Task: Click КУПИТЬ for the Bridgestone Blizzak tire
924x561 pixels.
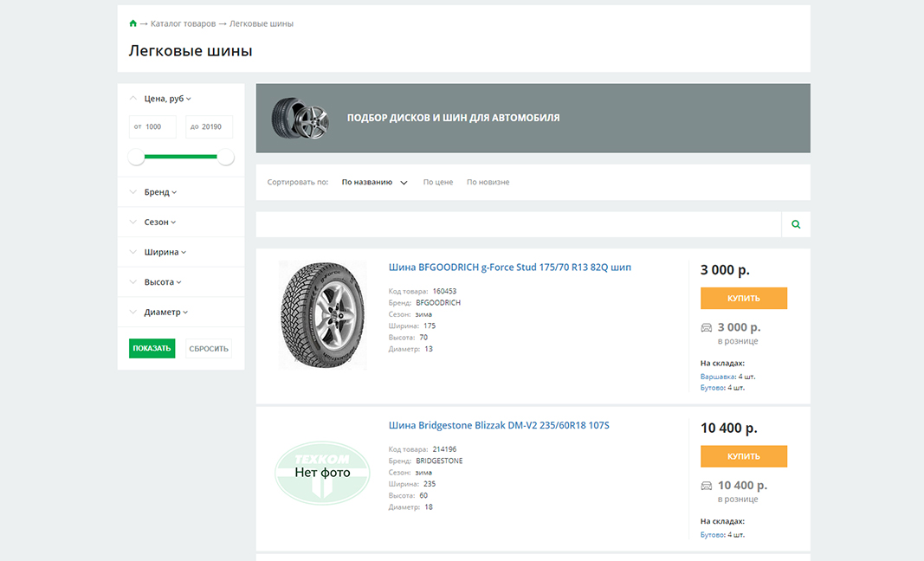Action: [744, 456]
